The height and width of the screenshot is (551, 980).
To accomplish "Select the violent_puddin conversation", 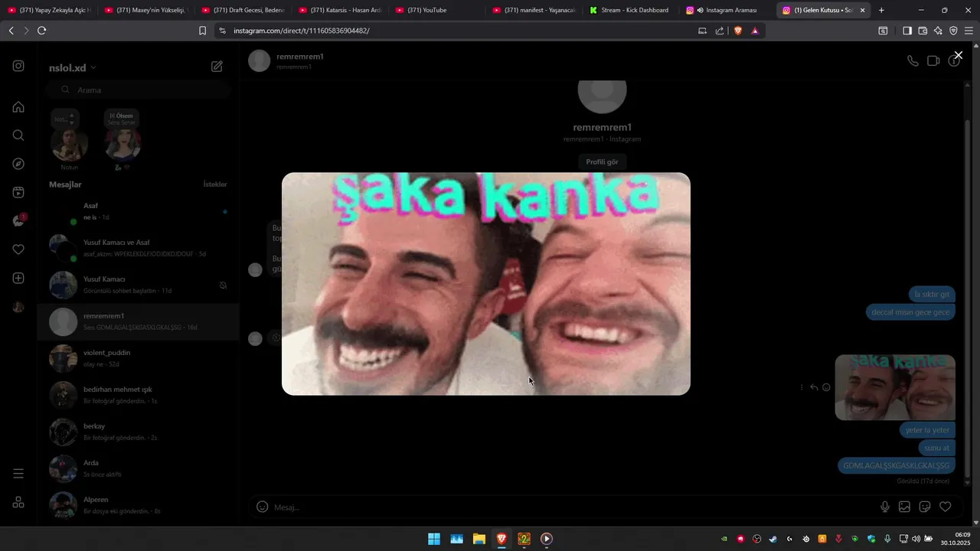I will pyautogui.click(x=138, y=358).
